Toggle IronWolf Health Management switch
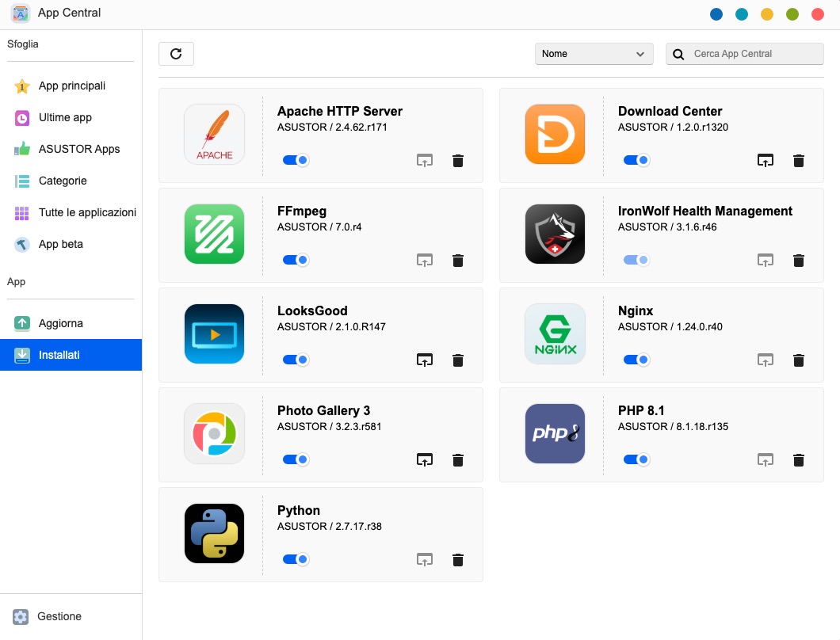Viewport: 840px width, 640px height. click(x=636, y=260)
